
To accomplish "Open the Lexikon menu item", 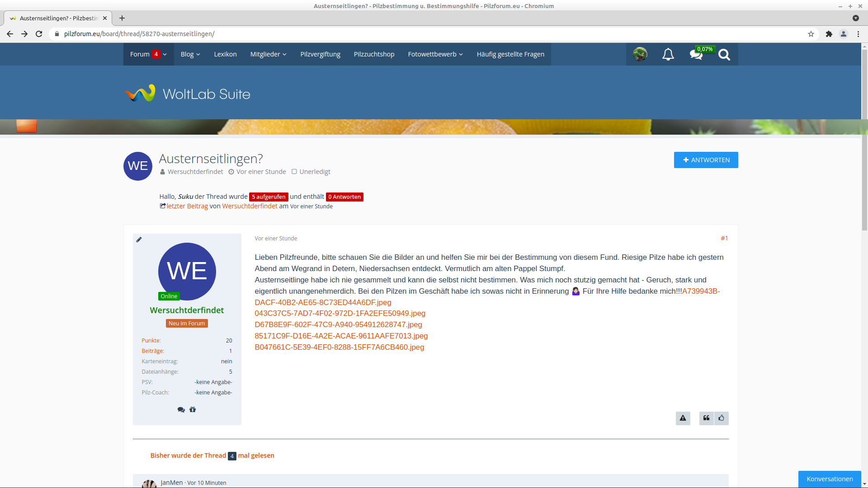I will 225,54.
